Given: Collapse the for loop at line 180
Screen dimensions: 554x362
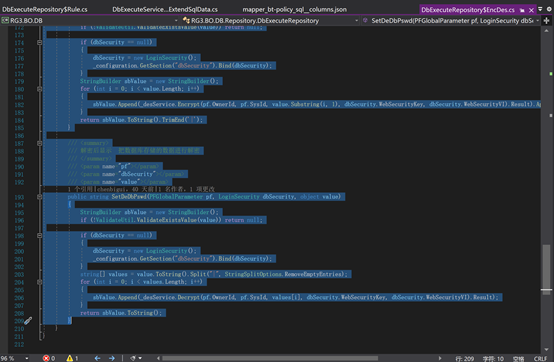Looking at the screenshot, I should 40,89.
